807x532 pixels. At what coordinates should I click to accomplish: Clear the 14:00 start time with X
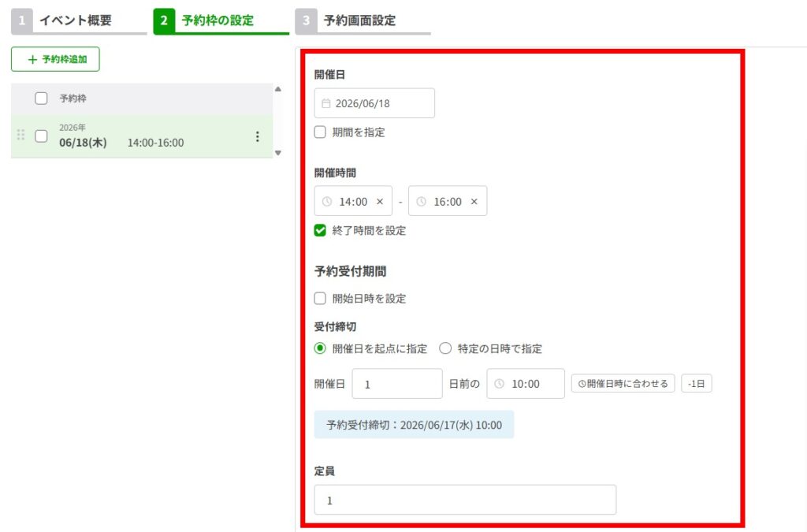(x=380, y=202)
